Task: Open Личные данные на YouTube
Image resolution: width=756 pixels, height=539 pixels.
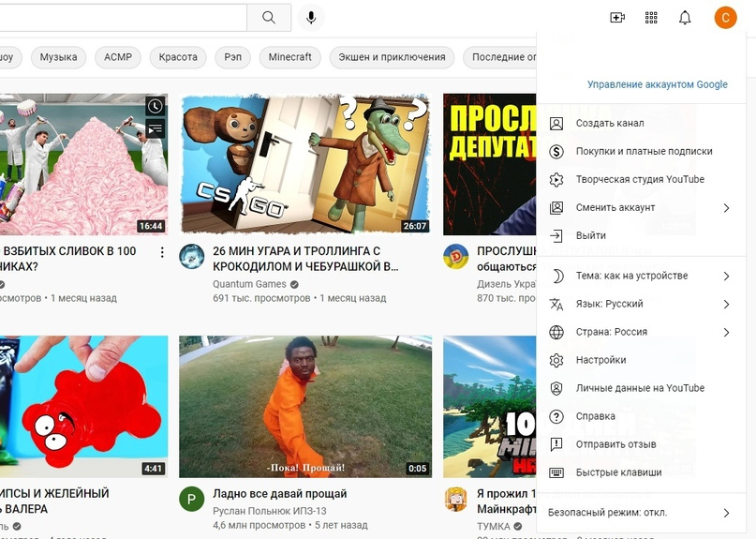Action: [642, 388]
